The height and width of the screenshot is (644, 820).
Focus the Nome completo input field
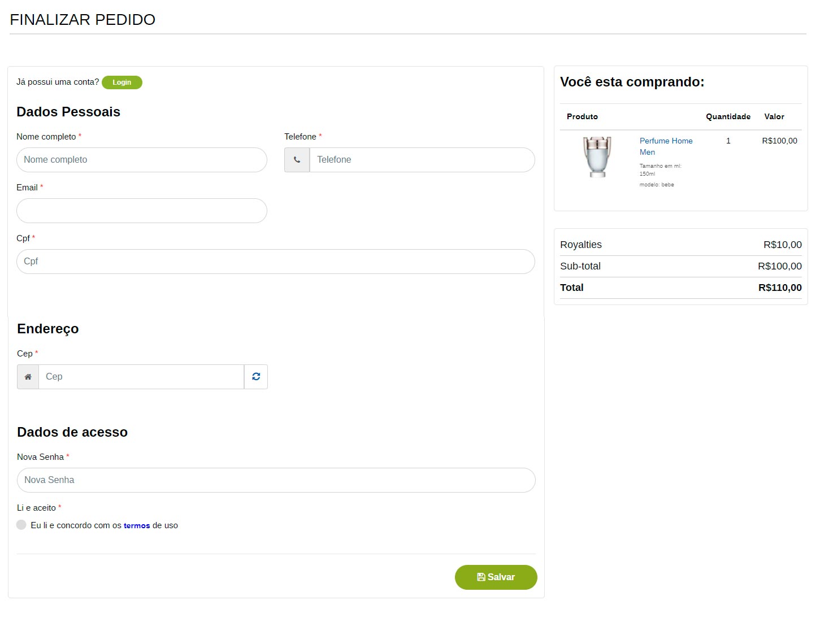point(141,160)
